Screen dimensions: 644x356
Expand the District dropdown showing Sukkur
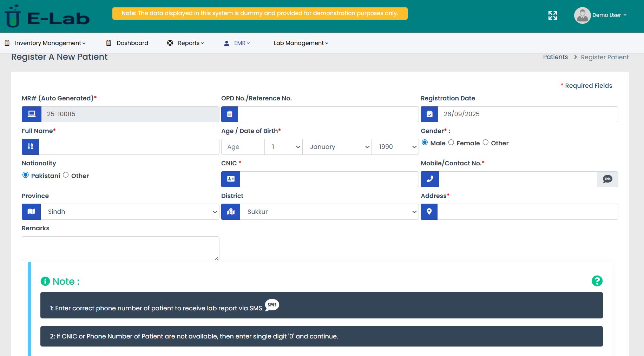(329, 212)
